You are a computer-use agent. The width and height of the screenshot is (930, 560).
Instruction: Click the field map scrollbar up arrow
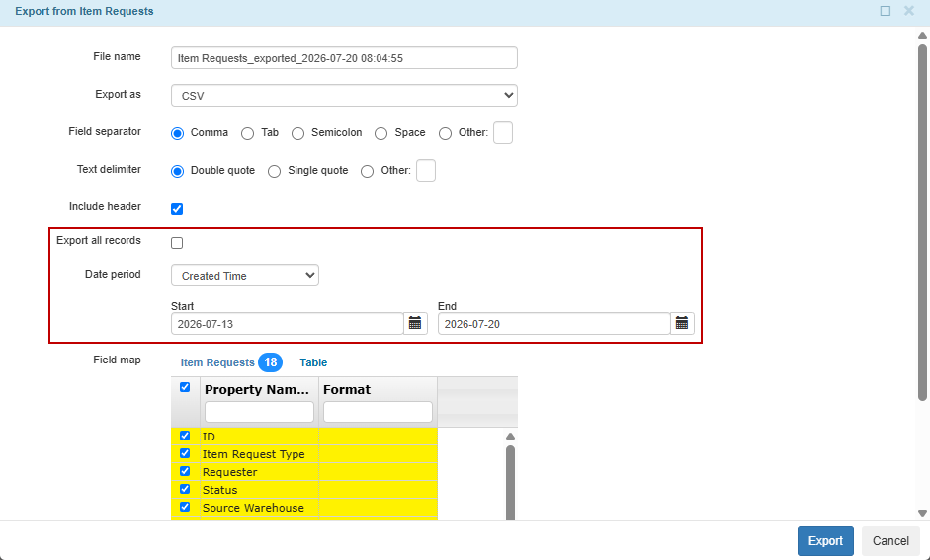[x=510, y=437]
